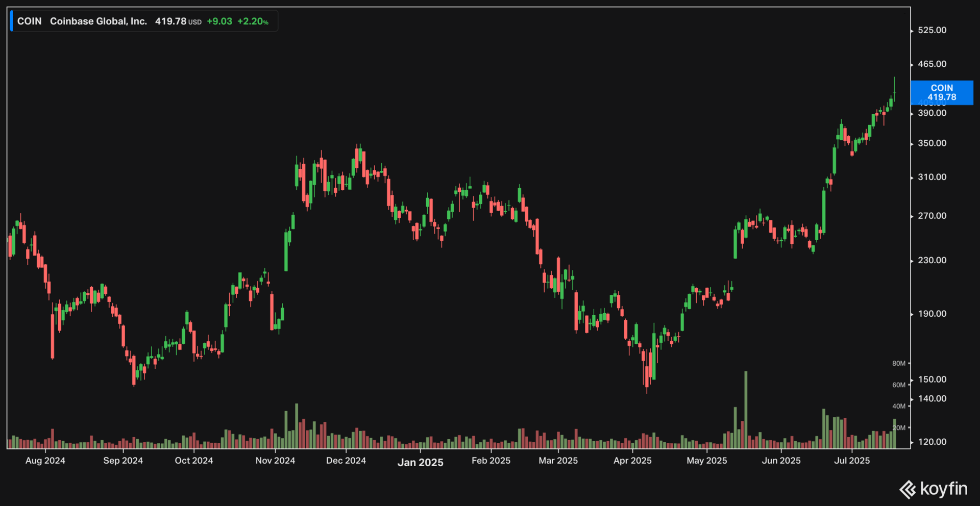Image resolution: width=980 pixels, height=506 pixels.
Task: Click the +2.20% percent change value
Action: [253, 21]
